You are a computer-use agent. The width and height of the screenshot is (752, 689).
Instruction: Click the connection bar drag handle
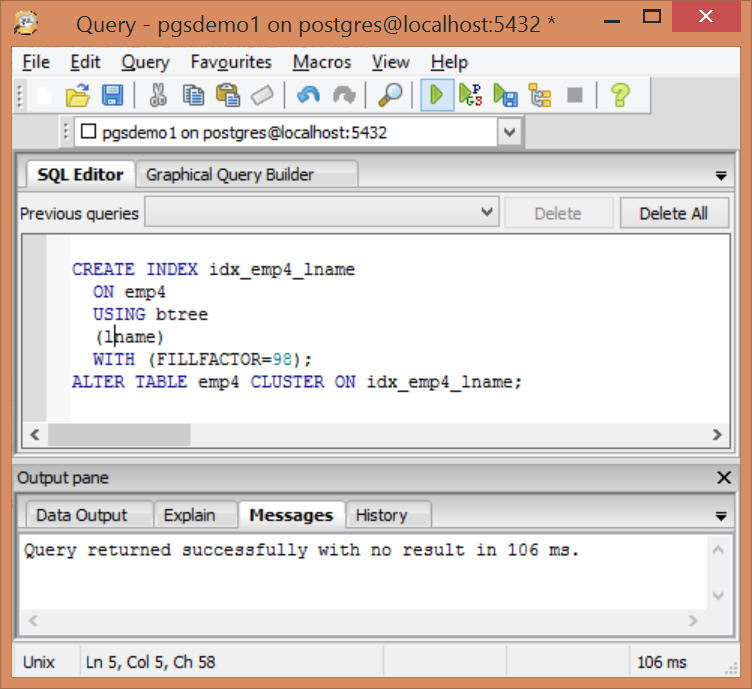(66, 132)
